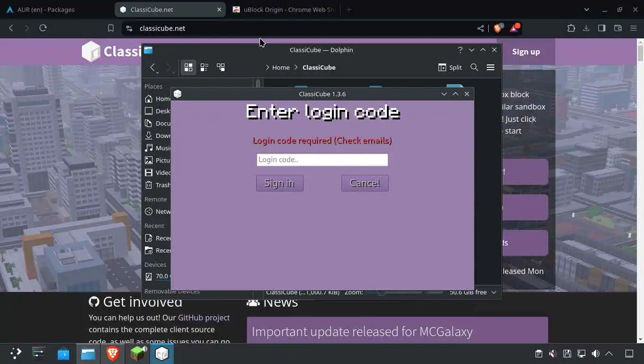Switch Dolphin to compact view mode
644x364 pixels.
pyautogui.click(x=205, y=67)
